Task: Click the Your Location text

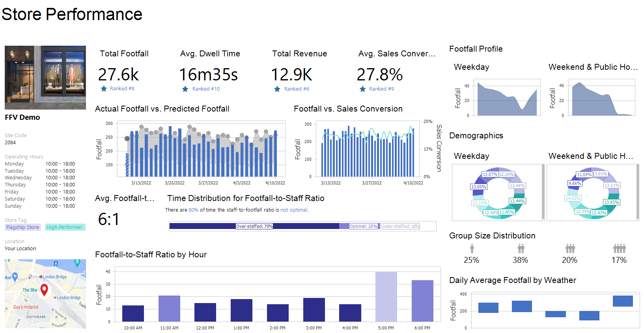Action: click(x=20, y=249)
